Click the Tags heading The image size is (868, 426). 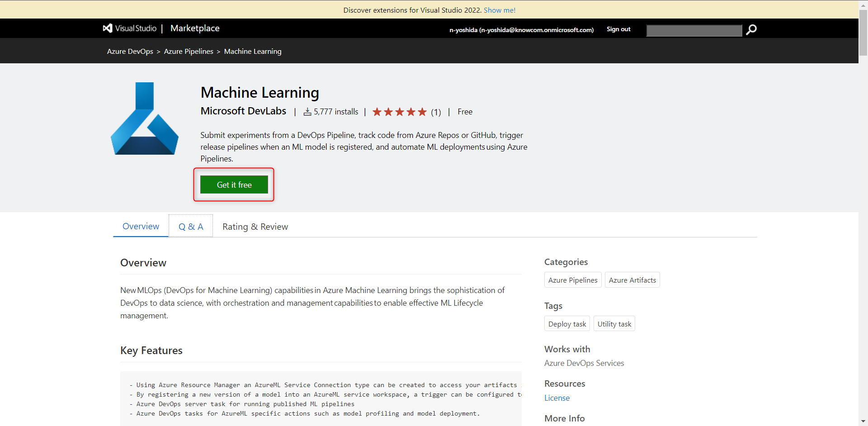[x=553, y=306]
